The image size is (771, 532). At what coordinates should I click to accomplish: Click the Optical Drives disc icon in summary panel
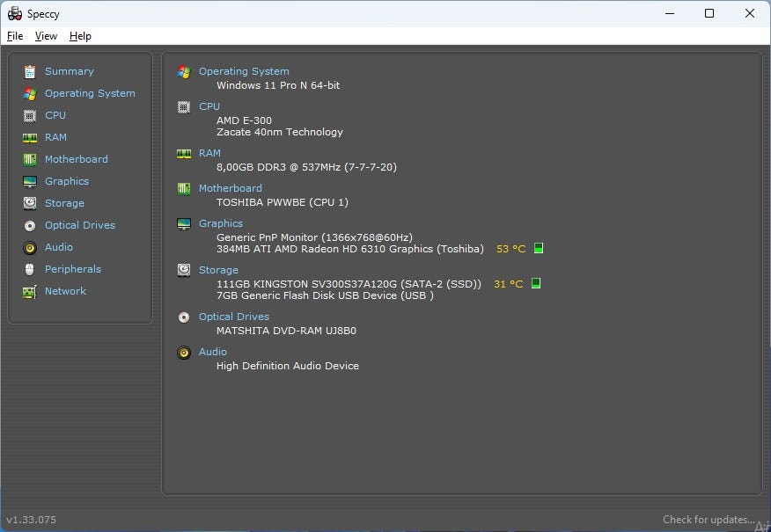(x=184, y=317)
